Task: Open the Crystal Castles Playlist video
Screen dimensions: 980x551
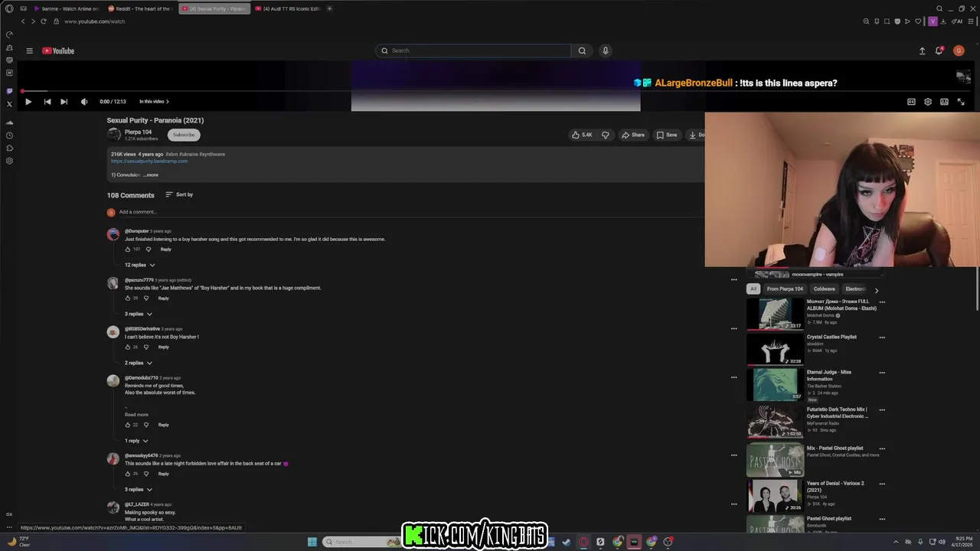Action: point(776,350)
